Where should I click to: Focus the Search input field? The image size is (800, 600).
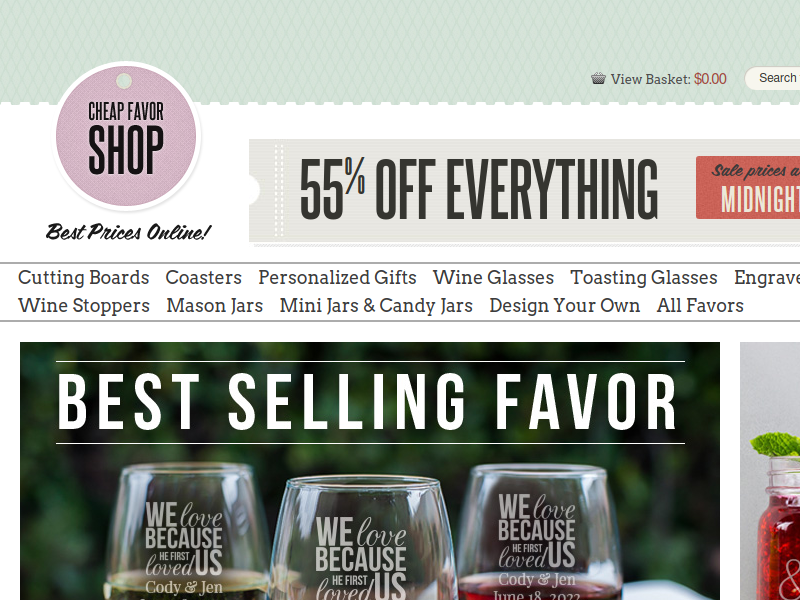pos(772,79)
